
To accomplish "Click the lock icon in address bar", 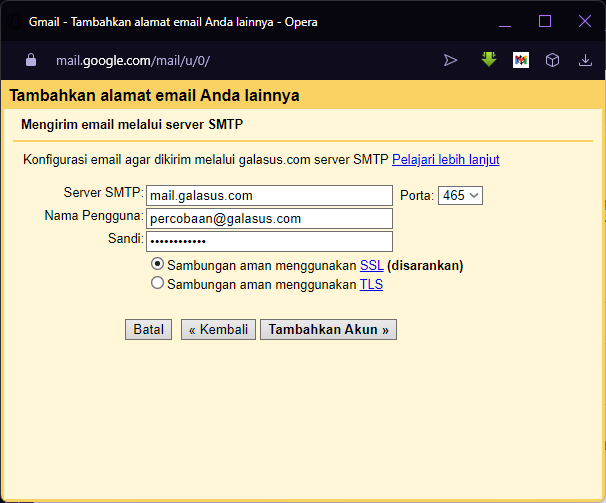I will click(31, 60).
